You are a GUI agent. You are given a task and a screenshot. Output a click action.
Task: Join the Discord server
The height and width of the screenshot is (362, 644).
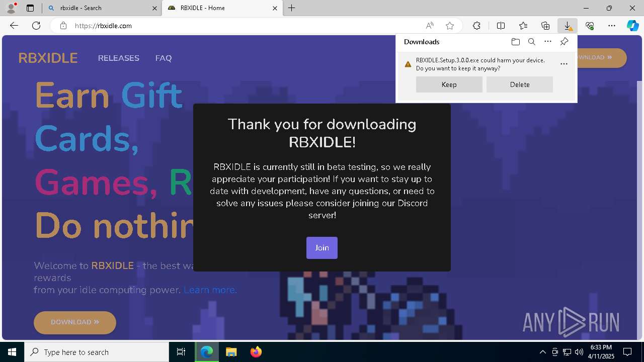coord(322,248)
